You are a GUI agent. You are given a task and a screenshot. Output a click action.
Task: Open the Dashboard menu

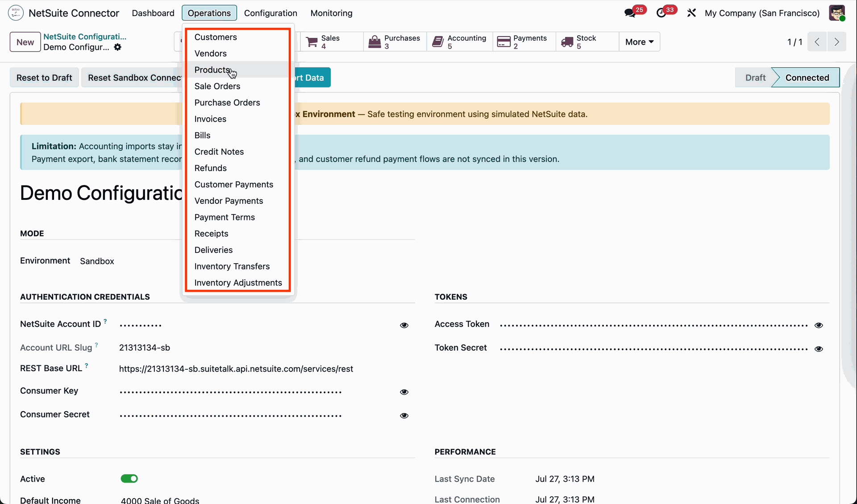(x=153, y=13)
